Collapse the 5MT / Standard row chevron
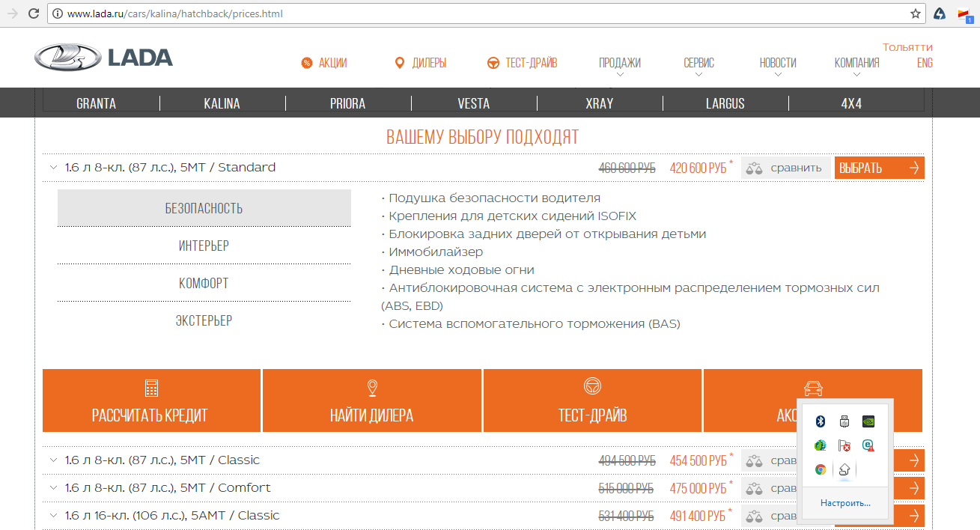 coord(53,168)
